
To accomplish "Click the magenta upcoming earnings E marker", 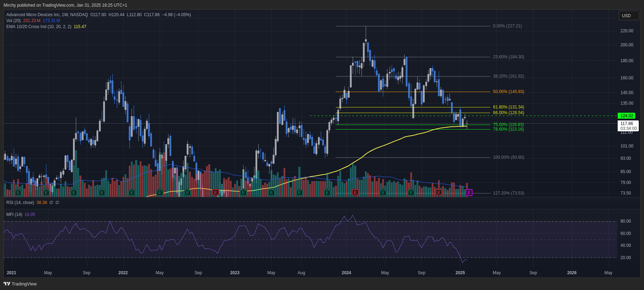I will (469, 192).
